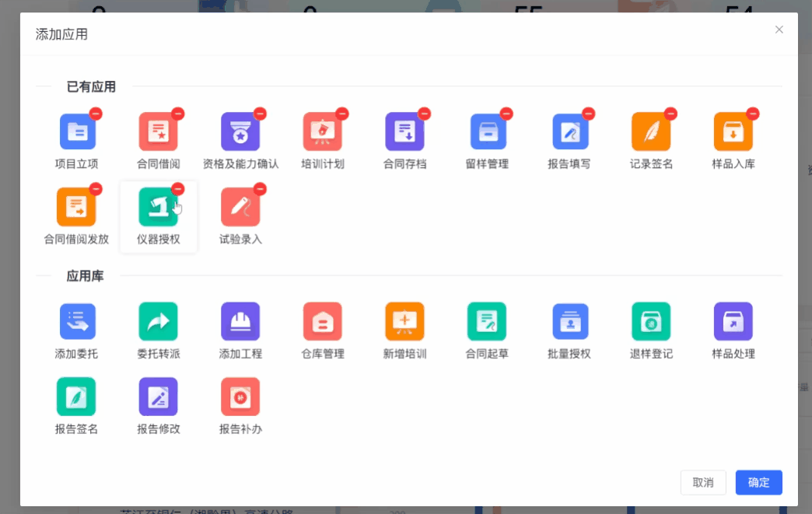Select the 添加工程 helmet icon
The image size is (812, 514).
(240, 321)
